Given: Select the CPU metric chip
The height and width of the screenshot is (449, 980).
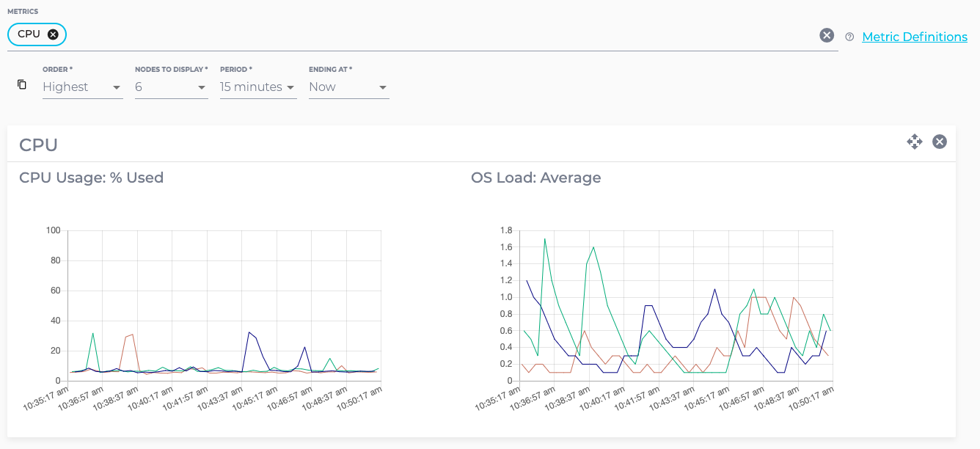Looking at the screenshot, I should coord(29,34).
